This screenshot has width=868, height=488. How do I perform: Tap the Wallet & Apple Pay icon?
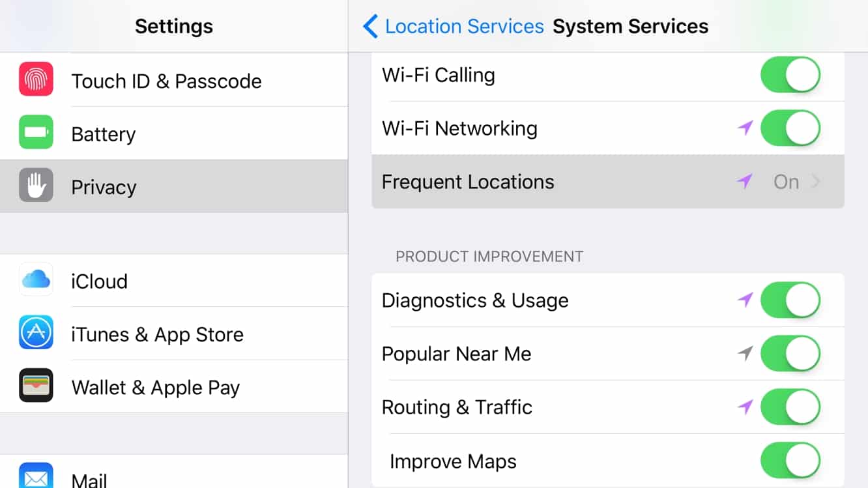(x=36, y=386)
